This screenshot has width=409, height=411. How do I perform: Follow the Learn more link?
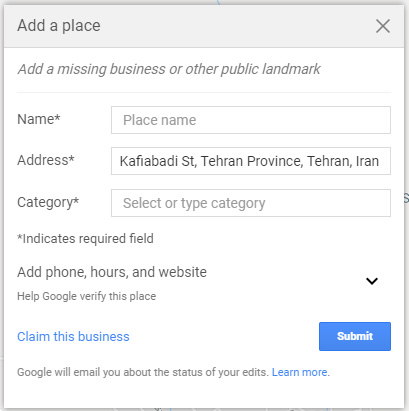300,372
